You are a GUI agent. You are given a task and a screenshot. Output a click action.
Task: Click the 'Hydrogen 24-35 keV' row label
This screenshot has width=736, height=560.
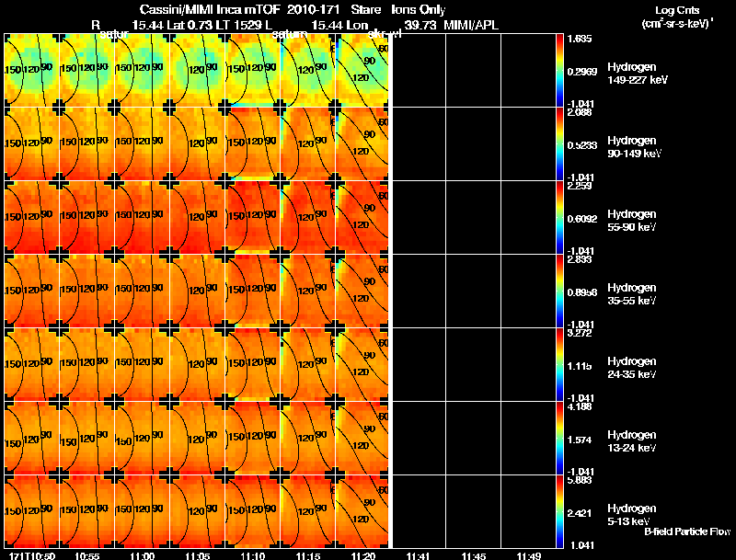click(632, 368)
